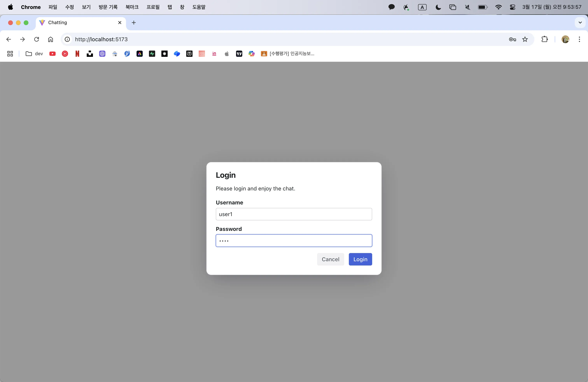The height and width of the screenshot is (382, 588).
Task: Reload the page with refresh icon
Action: click(x=37, y=39)
